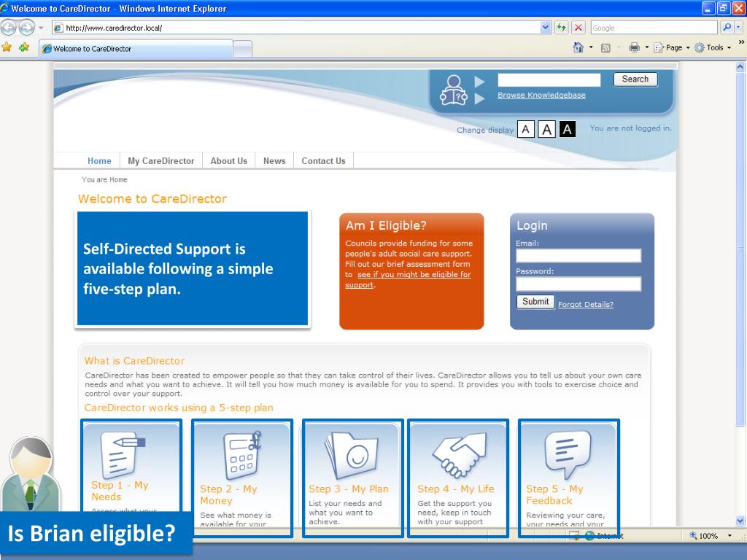Click the 100% zoom level control
The image size is (747, 560).
tap(704, 536)
